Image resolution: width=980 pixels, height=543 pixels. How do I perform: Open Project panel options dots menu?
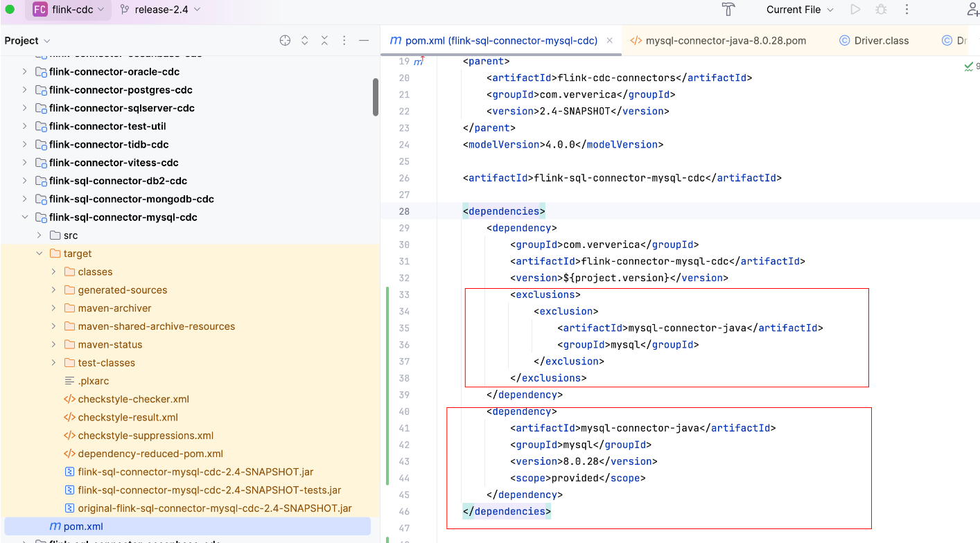(x=344, y=41)
